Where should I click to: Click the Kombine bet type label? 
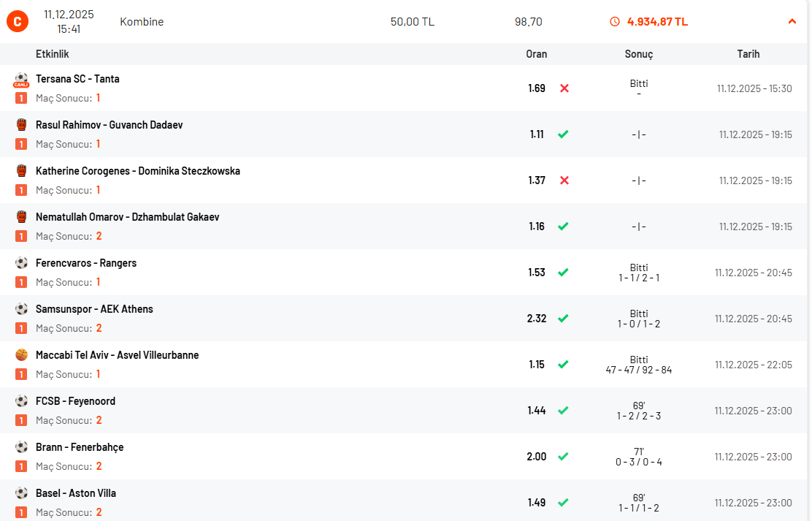[142, 22]
